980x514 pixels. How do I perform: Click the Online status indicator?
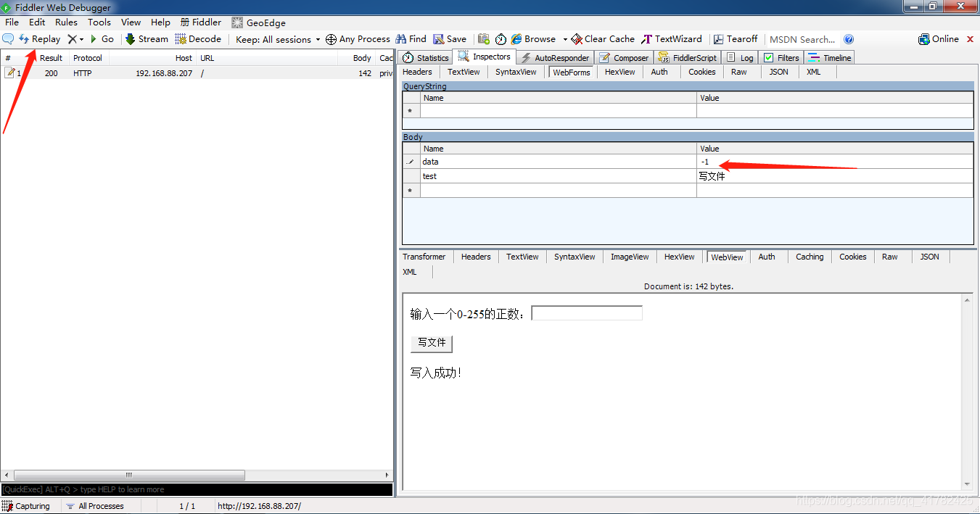click(x=939, y=39)
